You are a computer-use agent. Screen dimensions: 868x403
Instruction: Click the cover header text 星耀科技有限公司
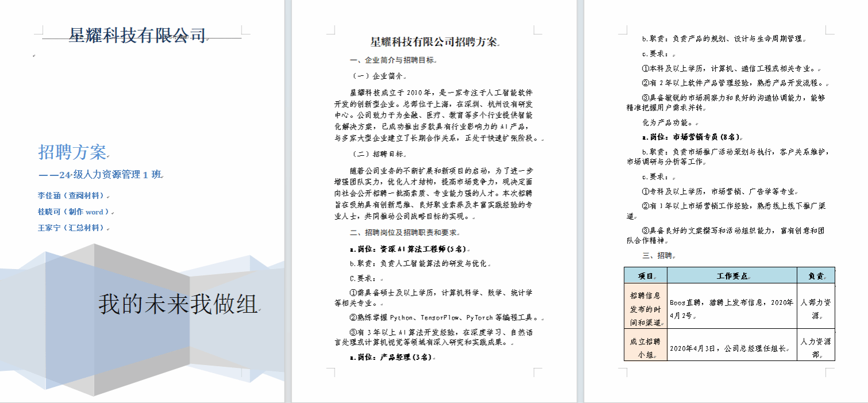click(x=137, y=36)
